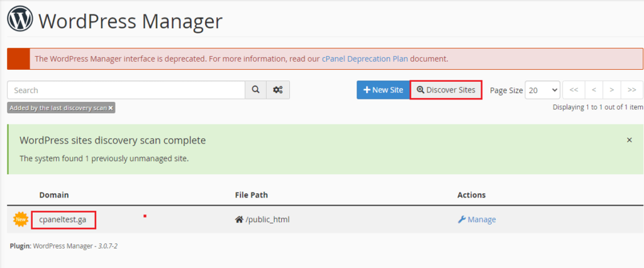Go to the previous page (<)

coord(594,90)
